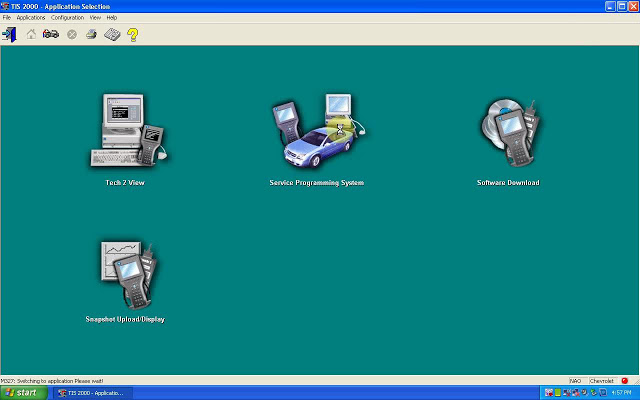Click the grayed cancel circle toolbar icon
Image resolution: width=640 pixels, height=400 pixels.
(x=72, y=35)
